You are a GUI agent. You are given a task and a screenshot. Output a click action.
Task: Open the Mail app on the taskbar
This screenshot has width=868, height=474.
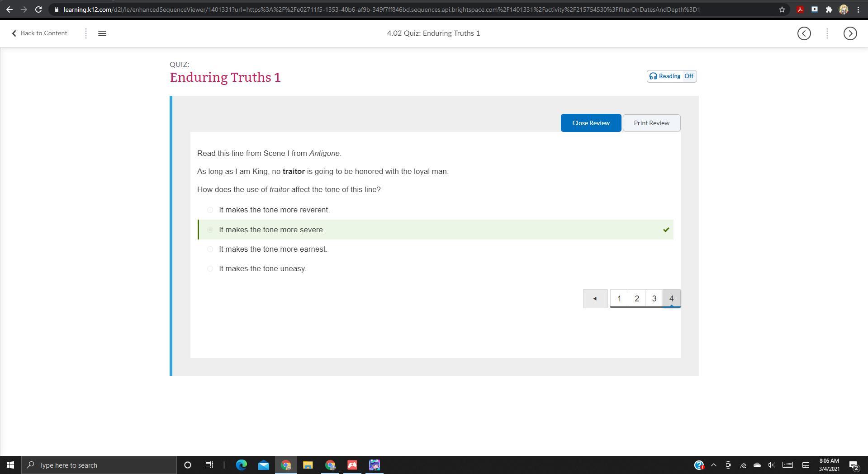pyautogui.click(x=264, y=465)
